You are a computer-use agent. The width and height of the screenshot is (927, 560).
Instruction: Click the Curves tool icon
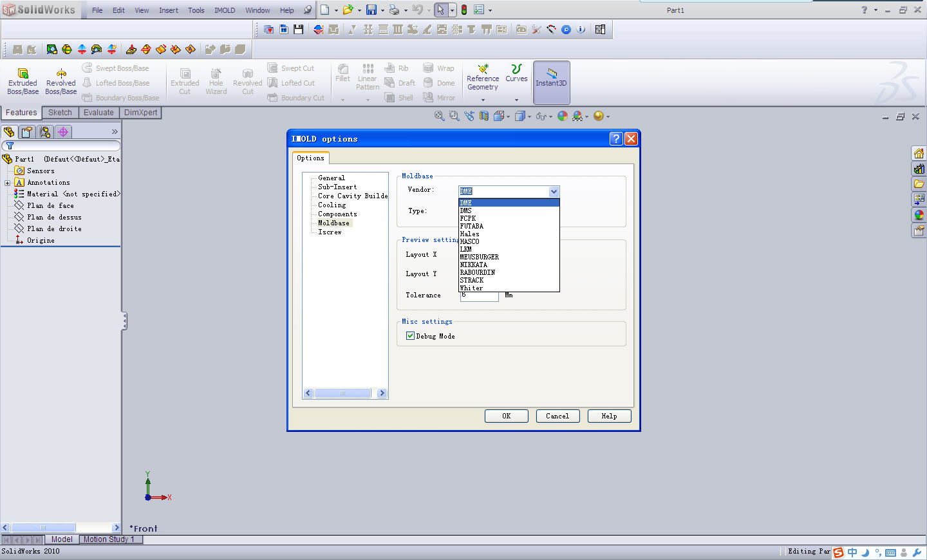(516, 70)
